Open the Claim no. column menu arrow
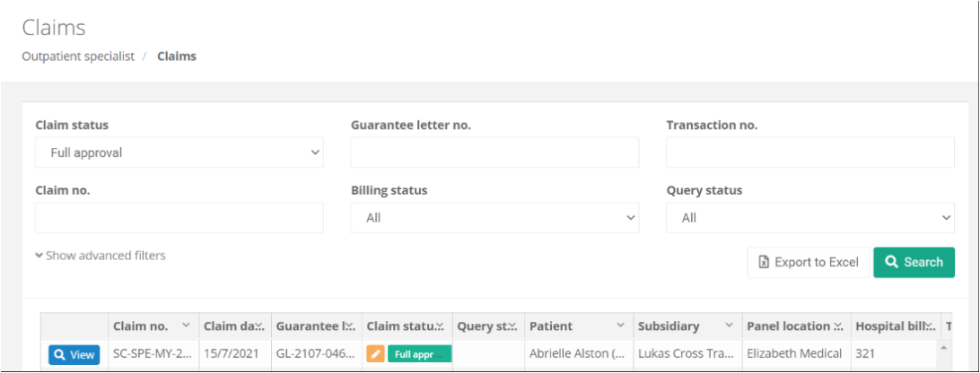The image size is (980, 373). (186, 325)
